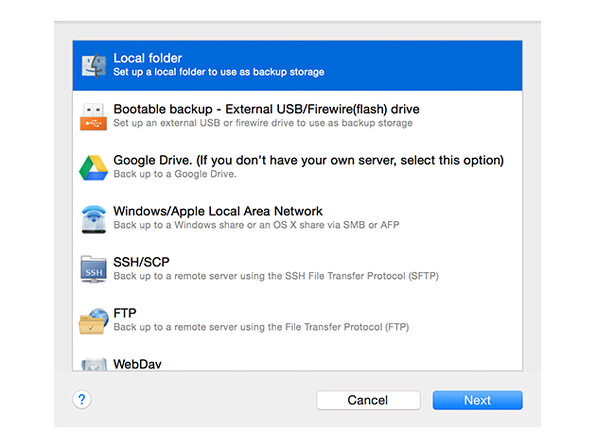Select the SSH/SCP title
The width and height of the screenshot is (596, 447).
tap(141, 262)
